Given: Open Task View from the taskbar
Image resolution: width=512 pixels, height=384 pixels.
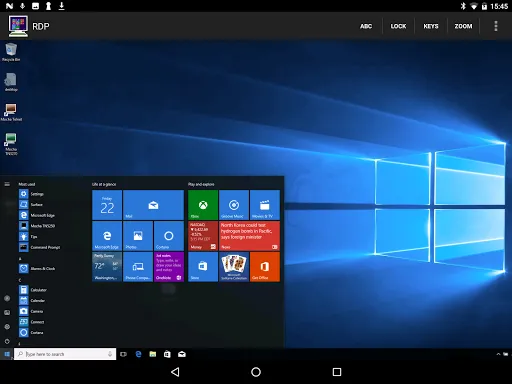Looking at the screenshot, I should point(123,354).
